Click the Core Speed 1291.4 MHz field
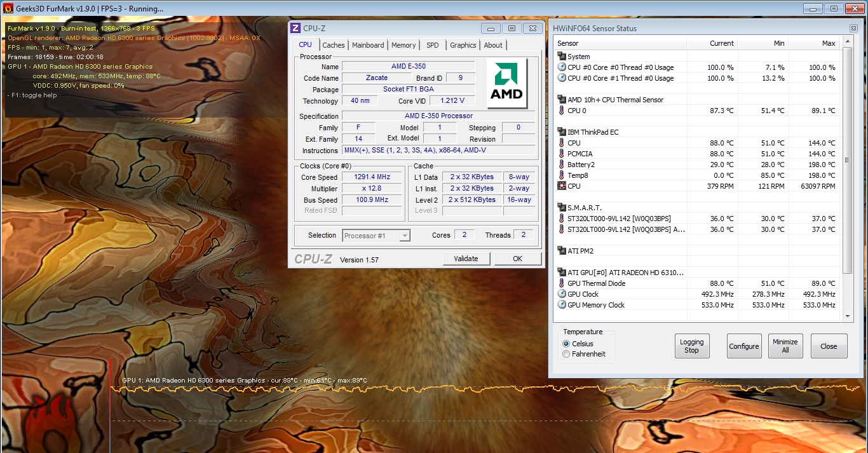Screen dimensions: 868x453 (372, 177)
